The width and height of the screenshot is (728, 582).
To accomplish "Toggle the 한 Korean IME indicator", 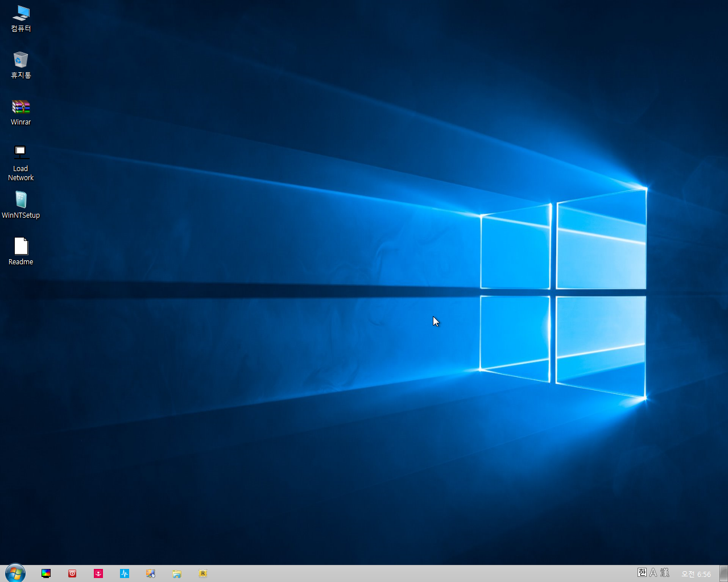I will click(642, 572).
